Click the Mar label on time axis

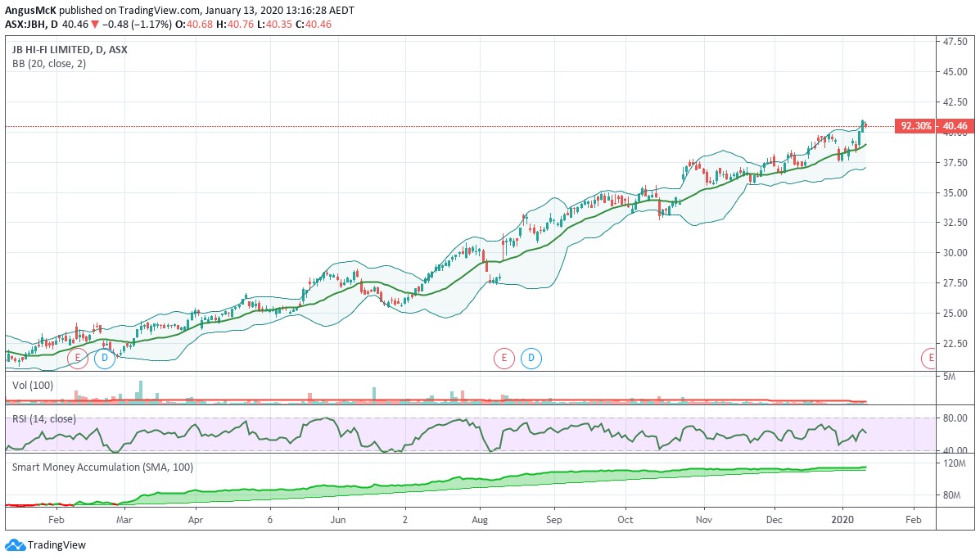124,519
